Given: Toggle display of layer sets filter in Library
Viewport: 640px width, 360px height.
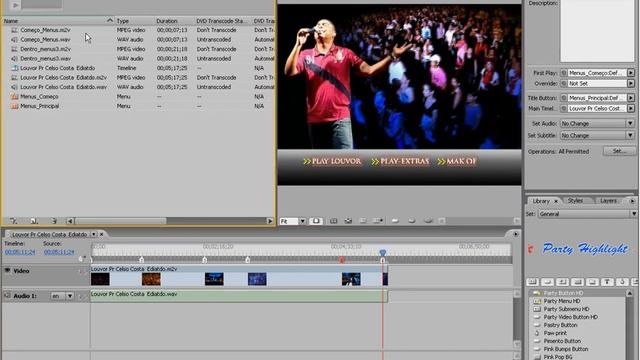Looking at the screenshot, I should (592, 282).
